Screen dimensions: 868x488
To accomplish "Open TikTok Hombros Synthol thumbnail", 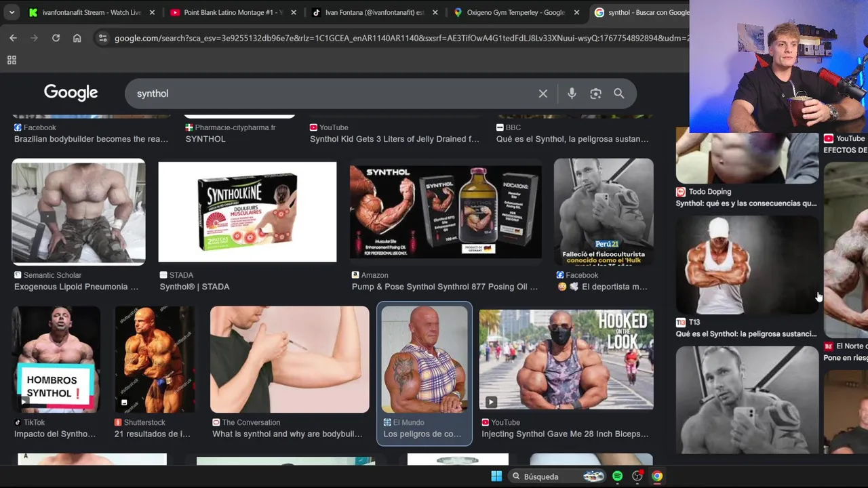I will pyautogui.click(x=56, y=359).
